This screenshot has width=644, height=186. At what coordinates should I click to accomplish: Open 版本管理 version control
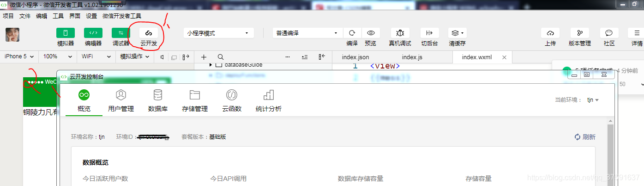point(580,33)
